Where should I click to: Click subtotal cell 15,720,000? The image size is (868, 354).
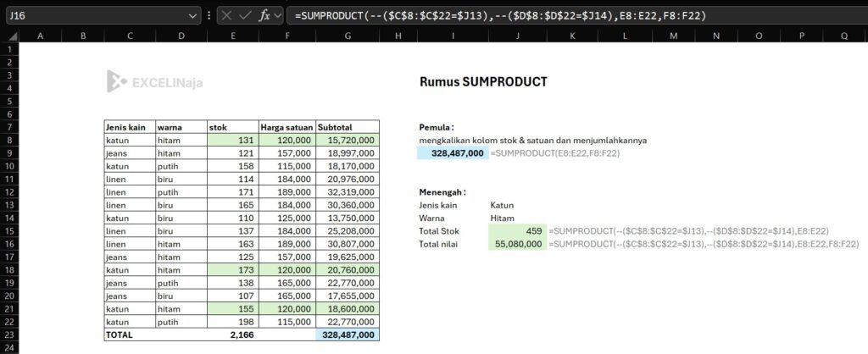[347, 140]
